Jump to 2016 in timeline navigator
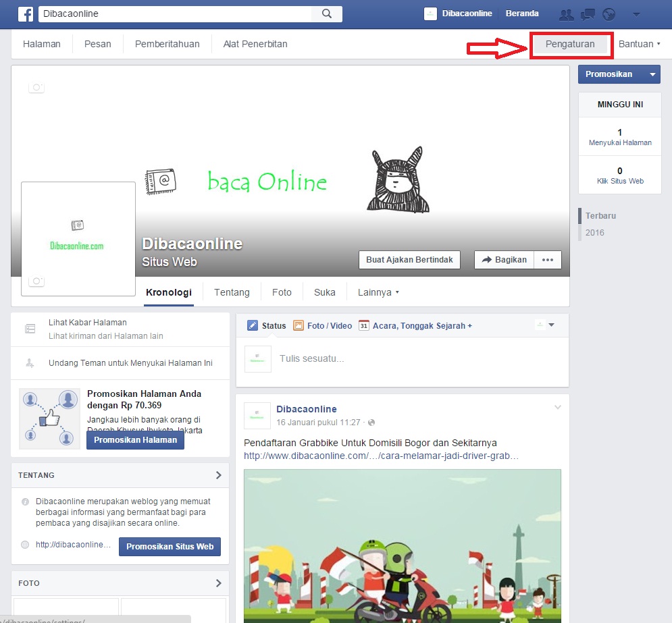Screen dimensions: 672x623 (595, 233)
